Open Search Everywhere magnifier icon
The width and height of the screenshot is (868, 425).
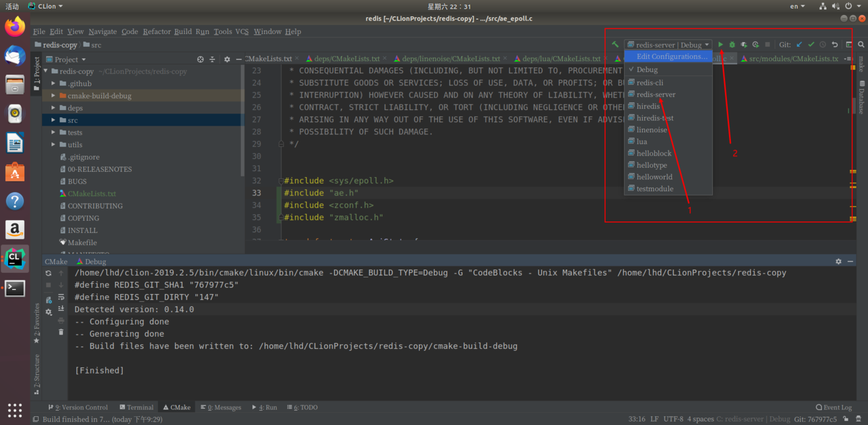pyautogui.click(x=861, y=45)
